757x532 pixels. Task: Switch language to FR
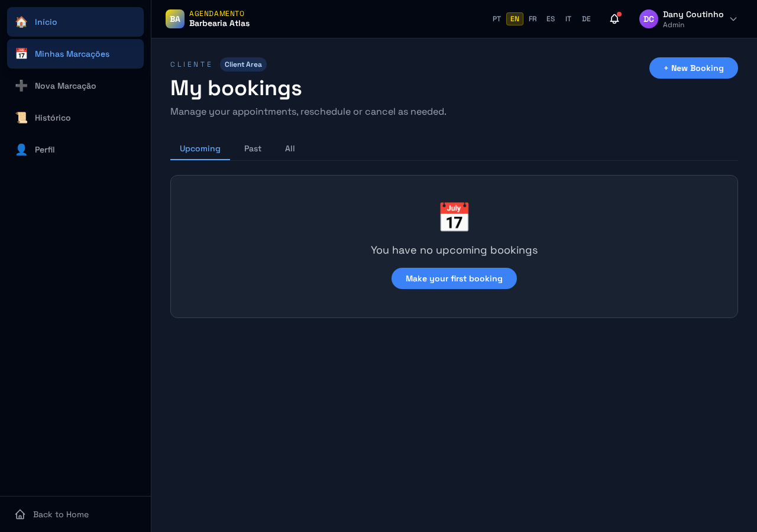point(533,19)
